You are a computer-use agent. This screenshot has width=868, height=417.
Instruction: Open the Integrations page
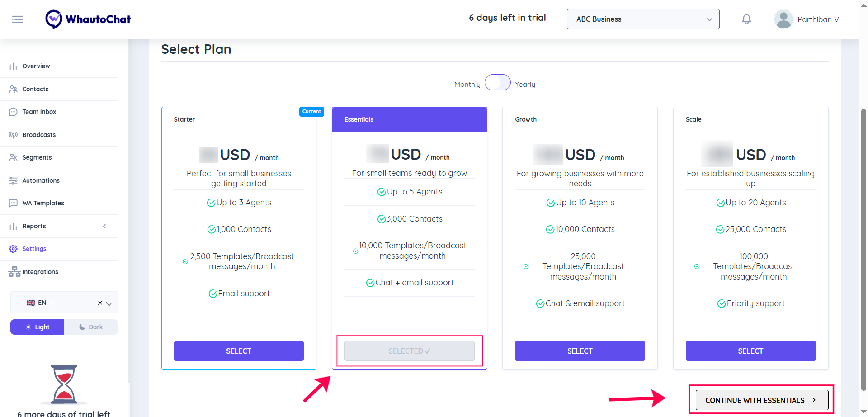pyautogui.click(x=40, y=272)
